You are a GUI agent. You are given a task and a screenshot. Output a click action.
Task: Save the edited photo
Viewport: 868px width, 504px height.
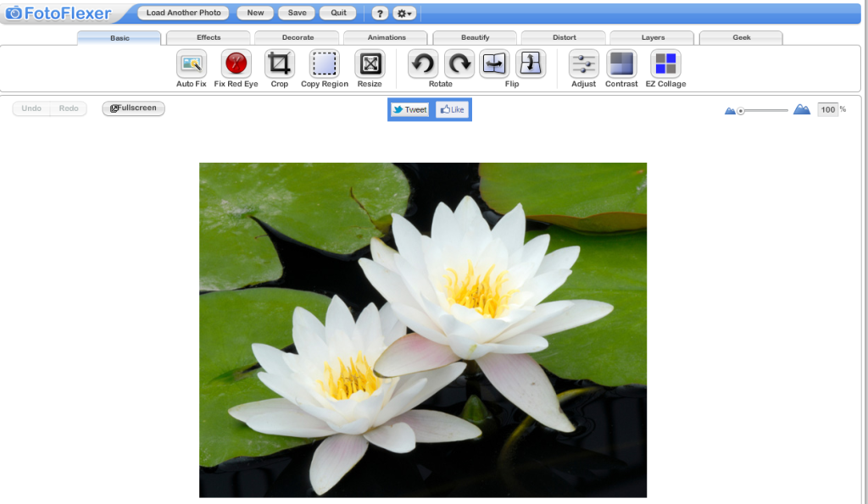pyautogui.click(x=296, y=13)
